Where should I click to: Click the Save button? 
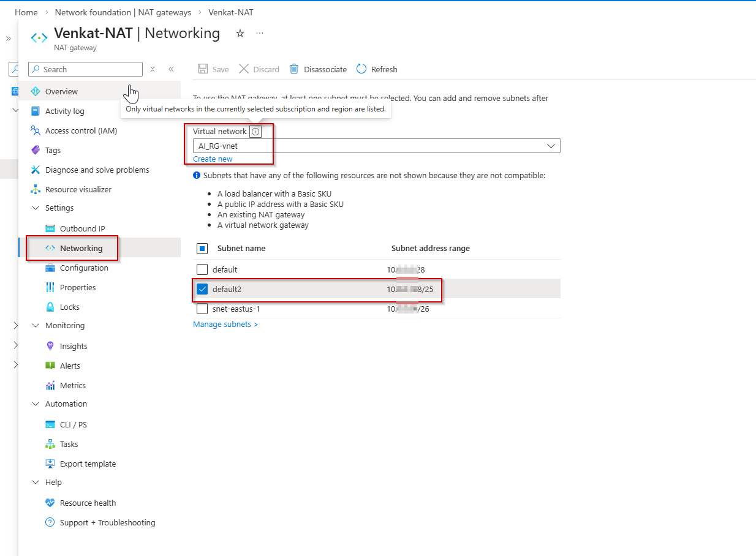tap(213, 69)
